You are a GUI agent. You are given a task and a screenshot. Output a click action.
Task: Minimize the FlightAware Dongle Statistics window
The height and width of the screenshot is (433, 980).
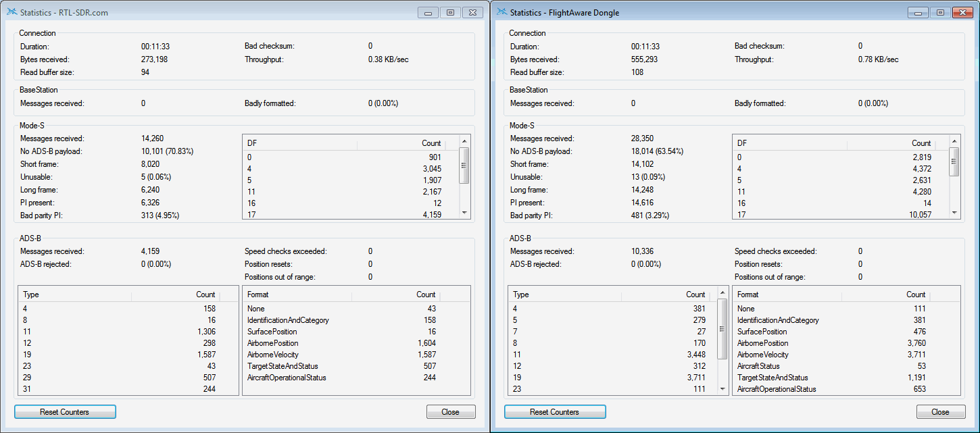917,12
